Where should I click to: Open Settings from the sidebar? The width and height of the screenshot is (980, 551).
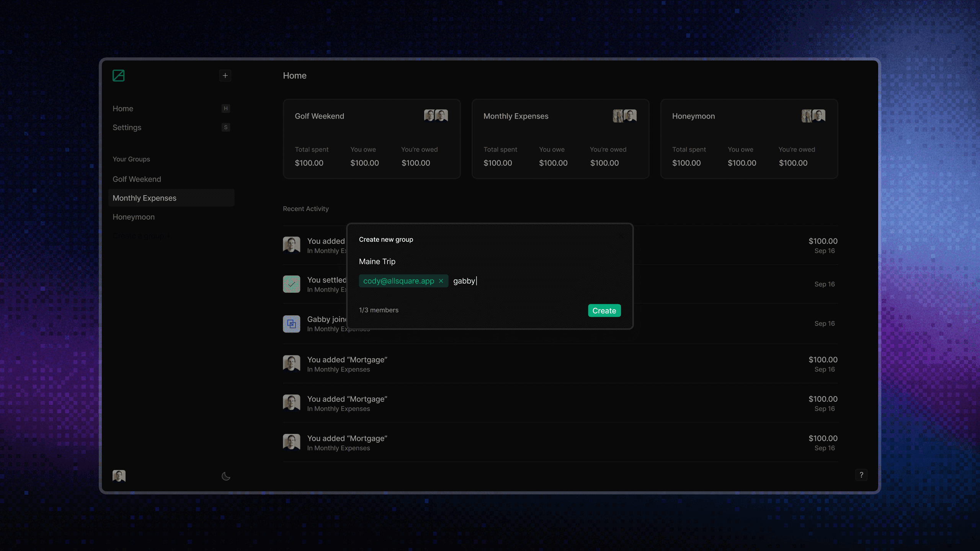(127, 127)
